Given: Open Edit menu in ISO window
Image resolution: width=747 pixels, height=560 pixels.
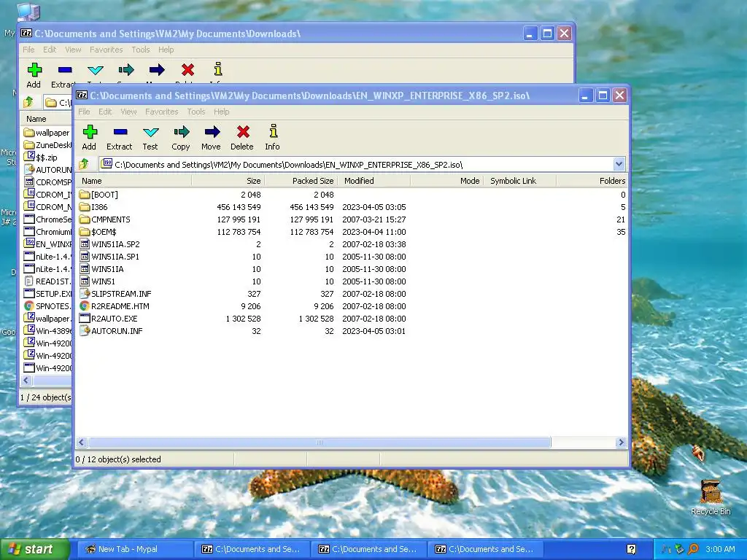Looking at the screenshot, I should [105, 112].
